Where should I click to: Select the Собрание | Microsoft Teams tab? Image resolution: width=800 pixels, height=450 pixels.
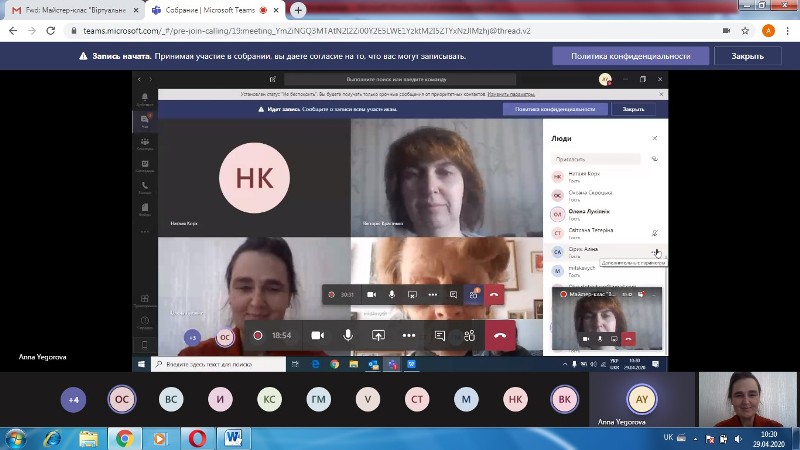pyautogui.click(x=214, y=10)
